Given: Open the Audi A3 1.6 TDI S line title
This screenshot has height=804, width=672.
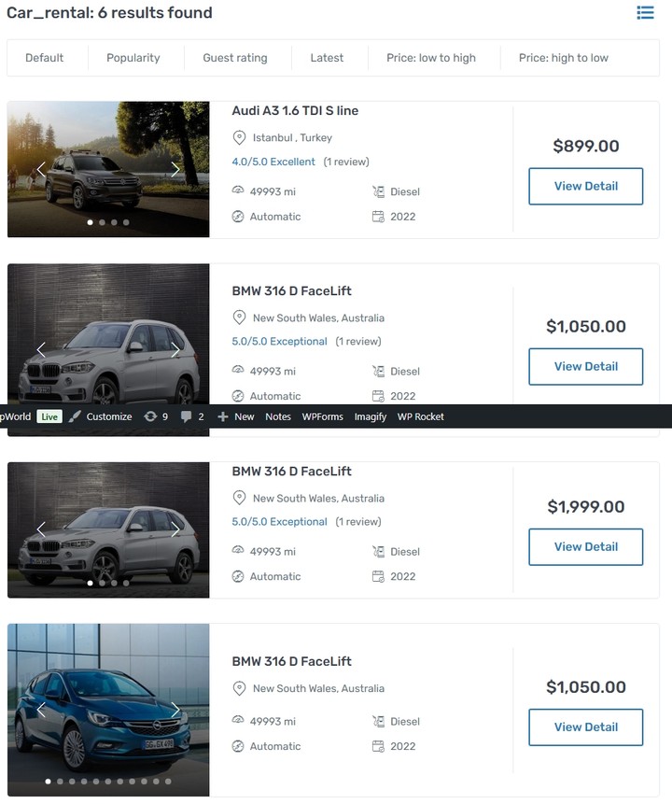Looking at the screenshot, I should pyautogui.click(x=295, y=111).
